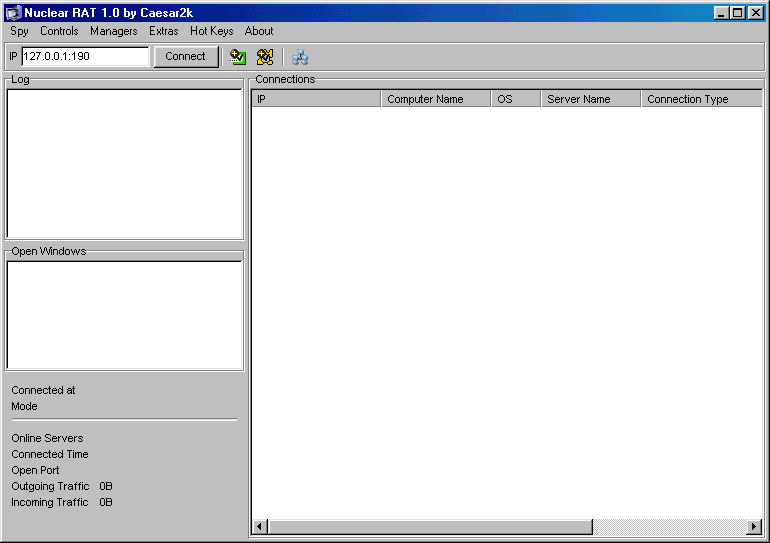Open the Extras menu

164,31
